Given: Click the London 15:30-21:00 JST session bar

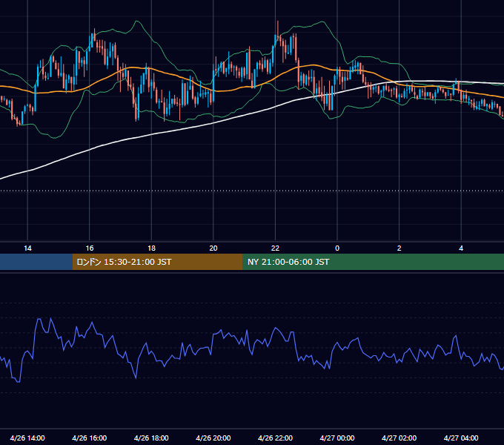Looking at the screenshot, I should tap(157, 262).
